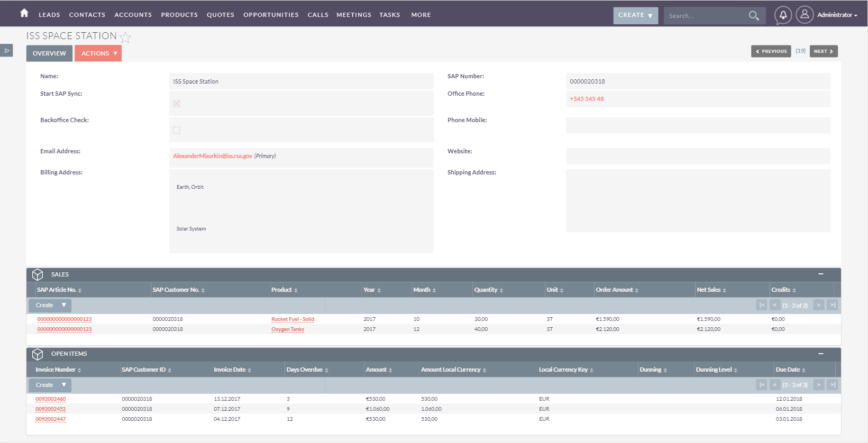Screen dimensions: 868x443
Task: Open the Rocket Fuel - Solid product
Action: (293, 319)
